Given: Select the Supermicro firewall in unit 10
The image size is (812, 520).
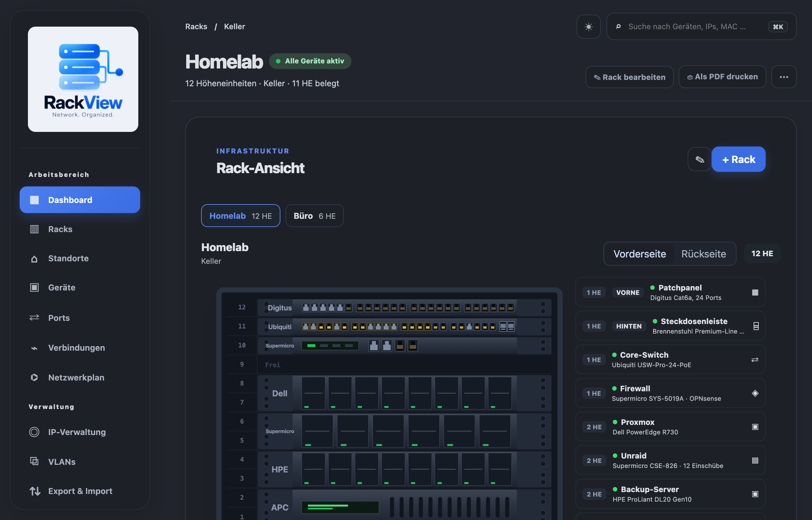Looking at the screenshot, I should click(x=405, y=346).
